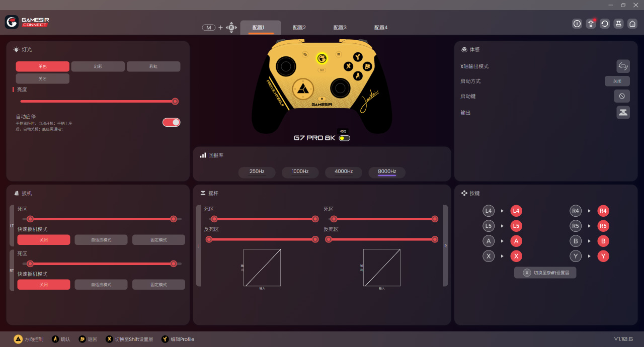The image size is (644, 347).
Task: Click RT 死区 slider right handle
Action: coord(174,264)
